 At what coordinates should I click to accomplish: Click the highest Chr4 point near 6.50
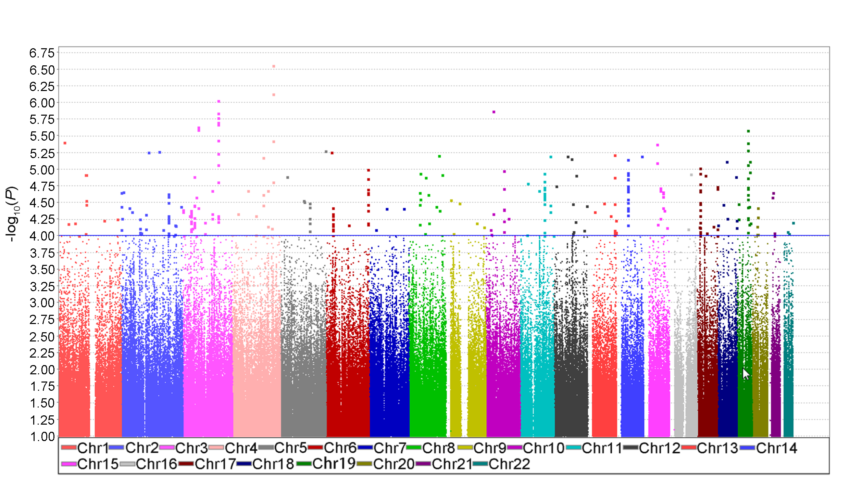[x=274, y=66]
